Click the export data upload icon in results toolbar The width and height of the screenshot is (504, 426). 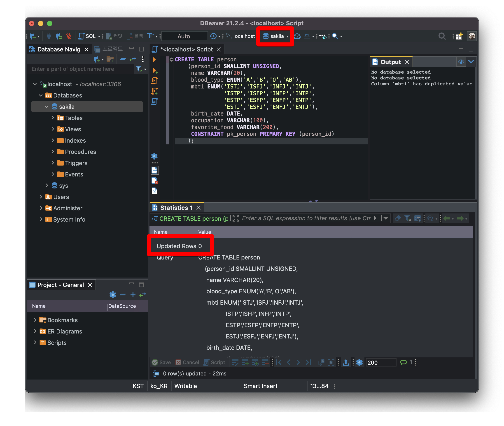coord(345,362)
